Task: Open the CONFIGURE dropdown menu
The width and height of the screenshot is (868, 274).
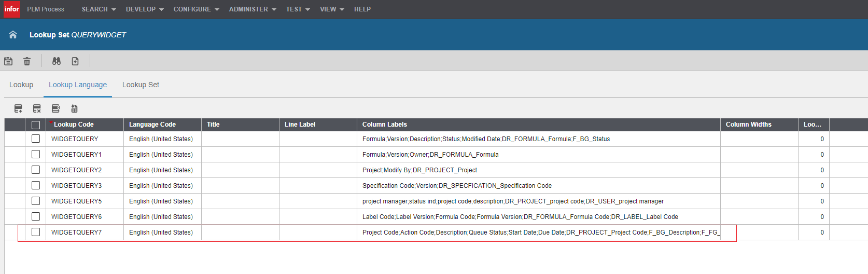Action: tap(196, 9)
